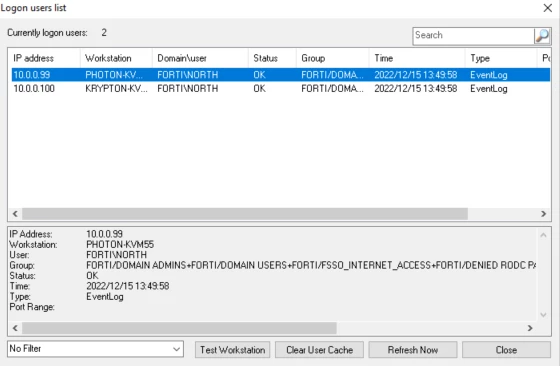Open the No Filter dropdown

click(95, 349)
